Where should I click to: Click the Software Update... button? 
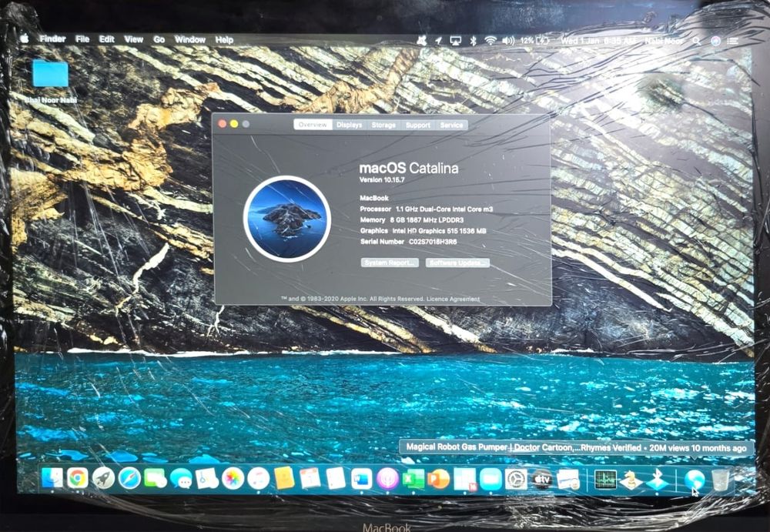pyautogui.click(x=457, y=263)
